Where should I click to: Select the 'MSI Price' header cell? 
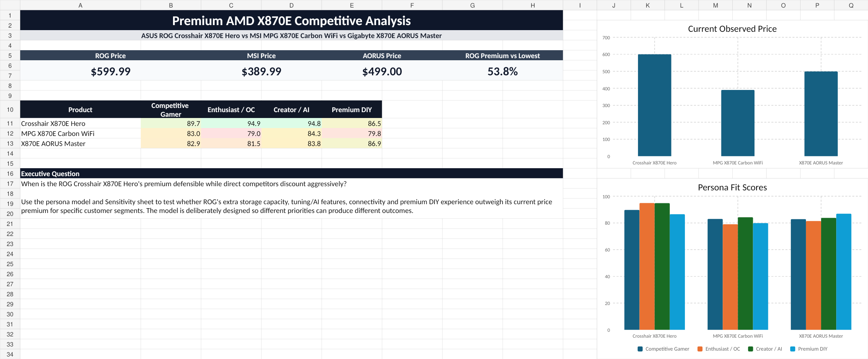tap(261, 56)
